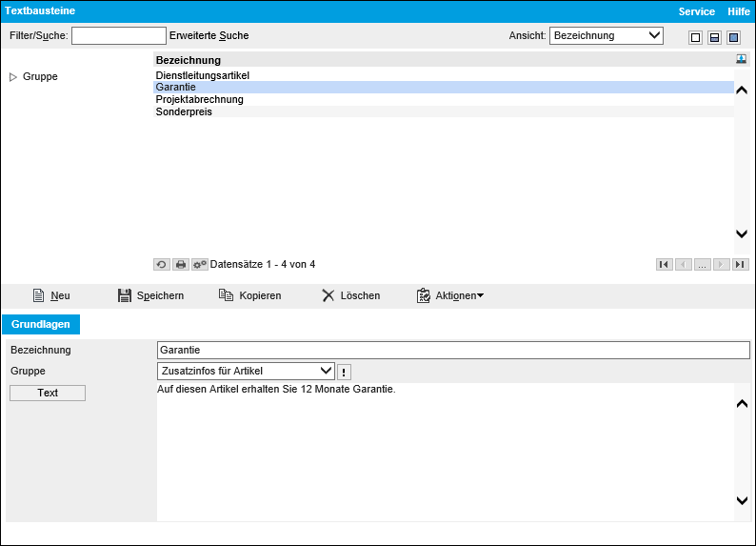Jump to the last record page
The image size is (756, 546).
[740, 264]
